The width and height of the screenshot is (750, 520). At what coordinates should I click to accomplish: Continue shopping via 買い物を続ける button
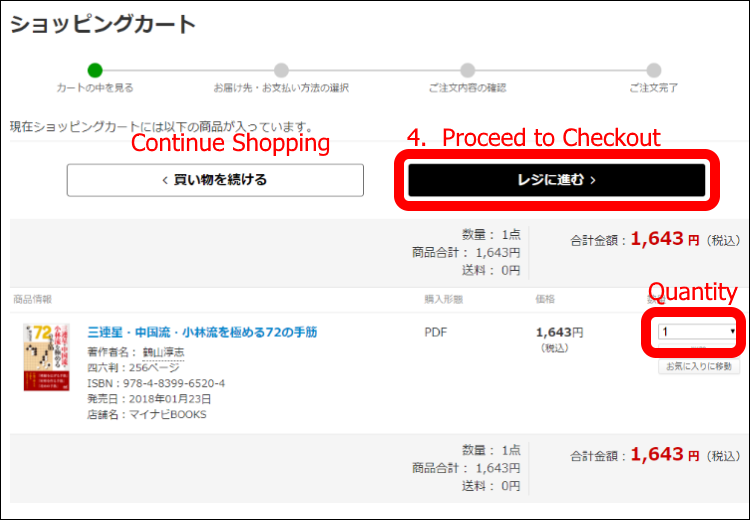coord(215,180)
